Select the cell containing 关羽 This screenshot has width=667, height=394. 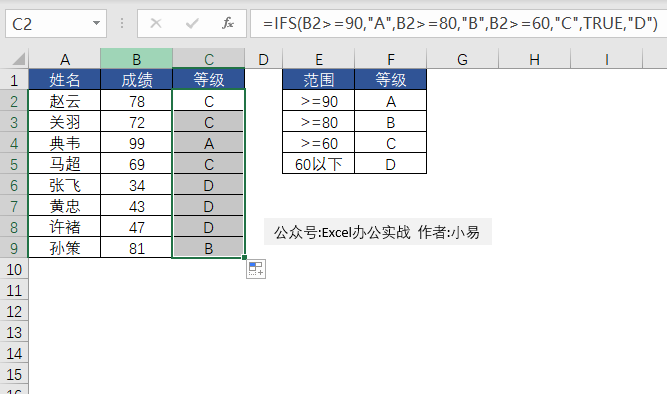65,122
